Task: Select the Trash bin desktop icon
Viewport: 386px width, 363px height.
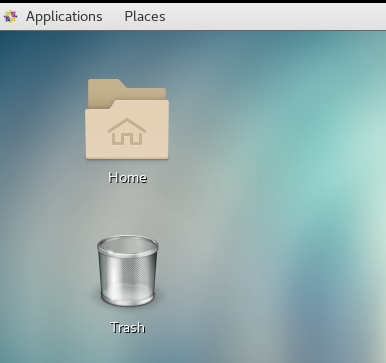Action: click(x=128, y=271)
